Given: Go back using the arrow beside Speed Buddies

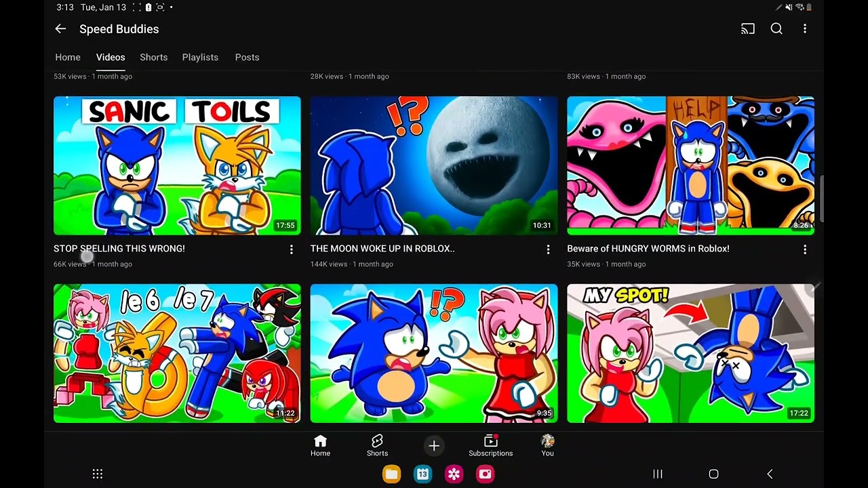Looking at the screenshot, I should [60, 28].
